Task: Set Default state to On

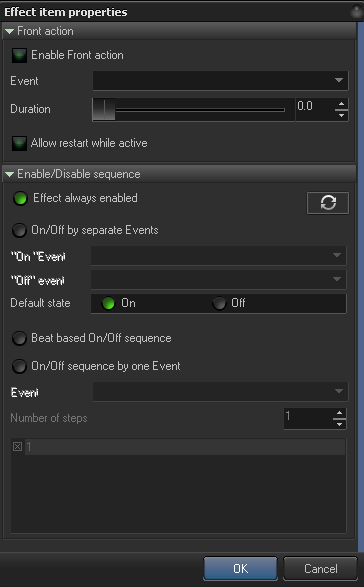Action: tap(108, 303)
